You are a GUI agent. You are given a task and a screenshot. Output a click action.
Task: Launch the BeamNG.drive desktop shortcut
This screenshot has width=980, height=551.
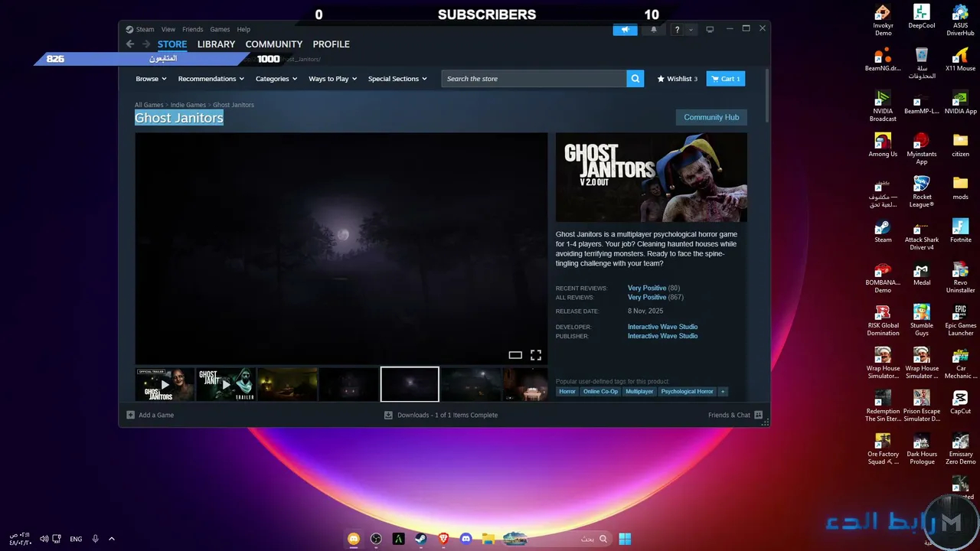[x=883, y=60]
